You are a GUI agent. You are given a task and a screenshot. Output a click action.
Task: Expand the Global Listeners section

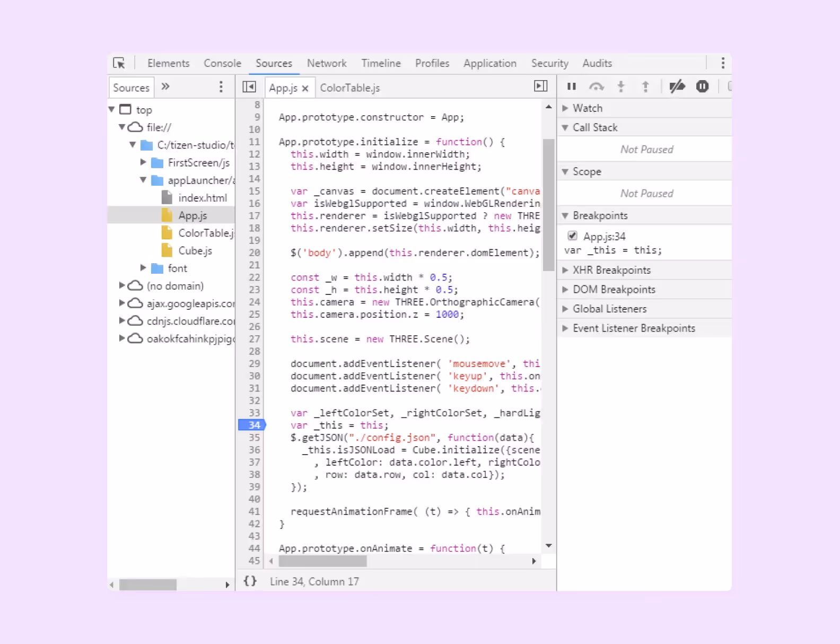(565, 309)
